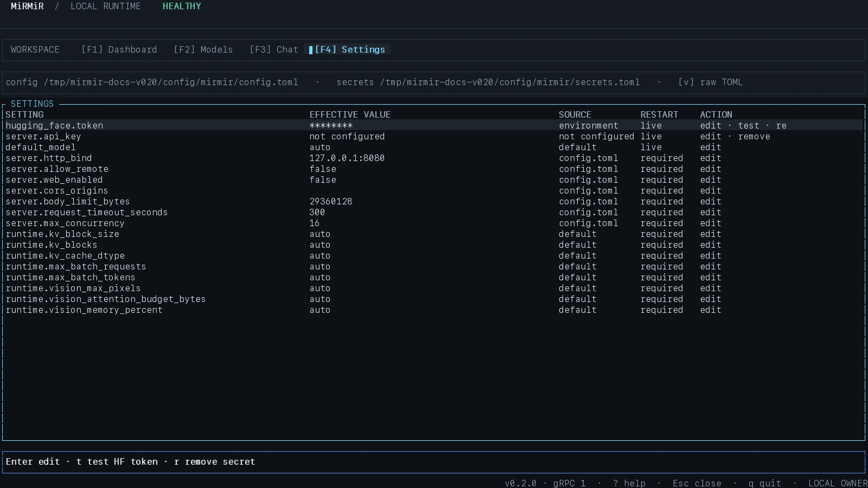Click the secrets.toml path text

[510, 82]
